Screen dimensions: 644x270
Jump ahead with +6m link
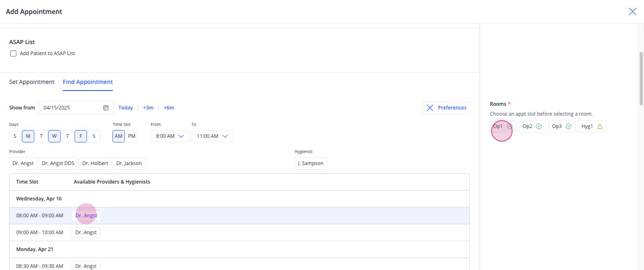pyautogui.click(x=169, y=108)
